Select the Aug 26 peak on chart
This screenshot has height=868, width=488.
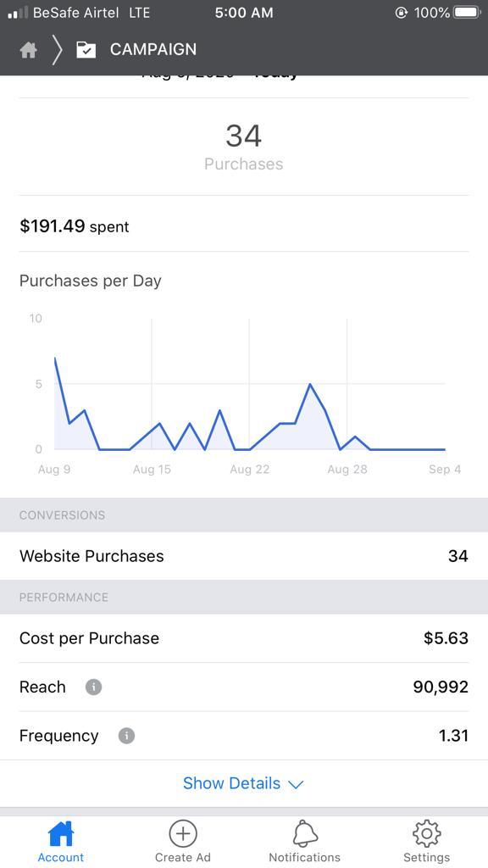(310, 384)
